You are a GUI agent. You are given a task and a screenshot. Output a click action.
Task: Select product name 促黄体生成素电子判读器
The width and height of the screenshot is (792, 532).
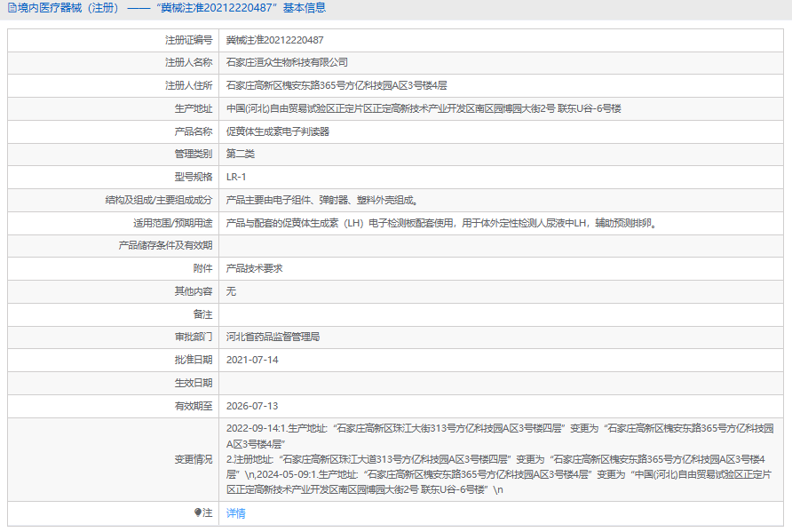(278, 131)
